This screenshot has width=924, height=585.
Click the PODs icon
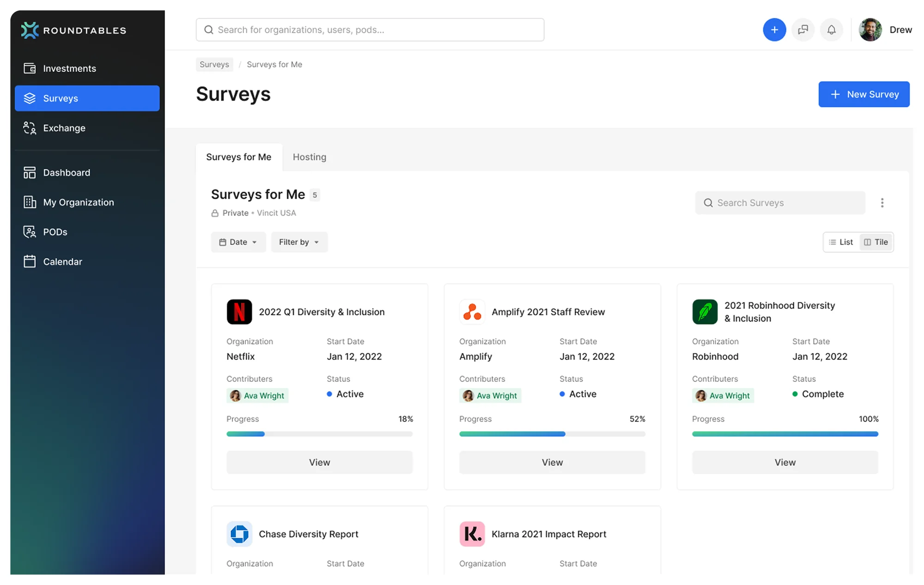point(30,232)
